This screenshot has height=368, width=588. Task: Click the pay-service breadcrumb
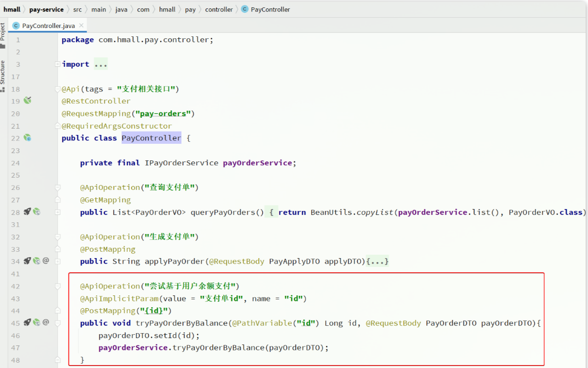[x=46, y=9]
